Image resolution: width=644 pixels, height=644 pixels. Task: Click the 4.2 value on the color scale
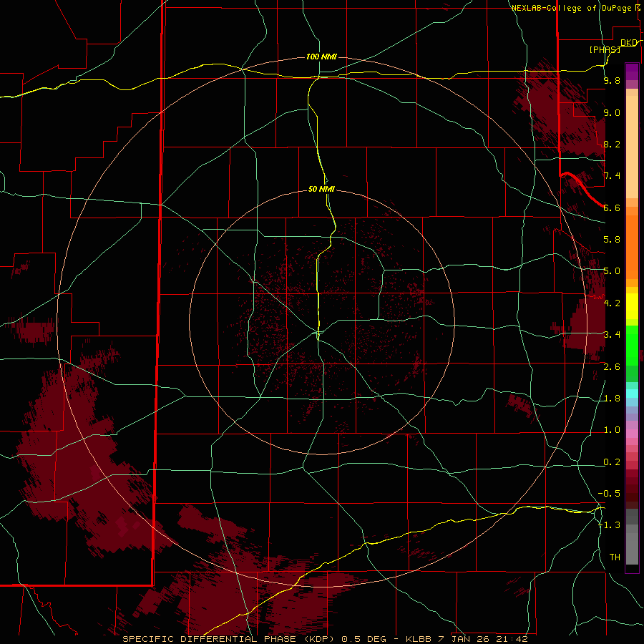612,303
